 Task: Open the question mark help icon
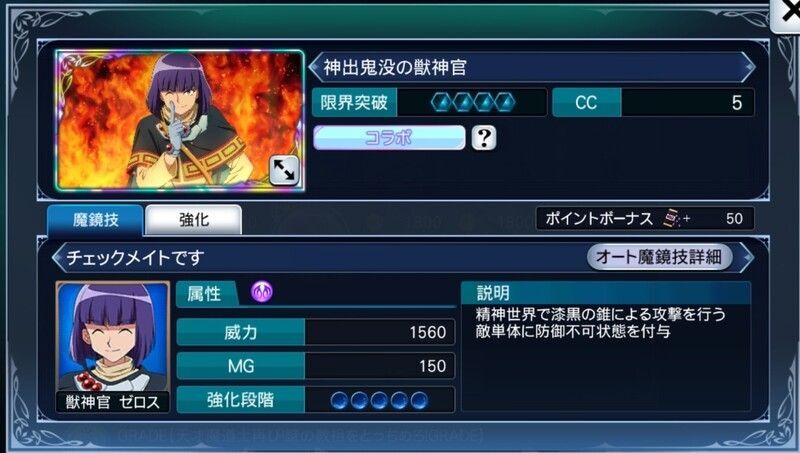484,137
